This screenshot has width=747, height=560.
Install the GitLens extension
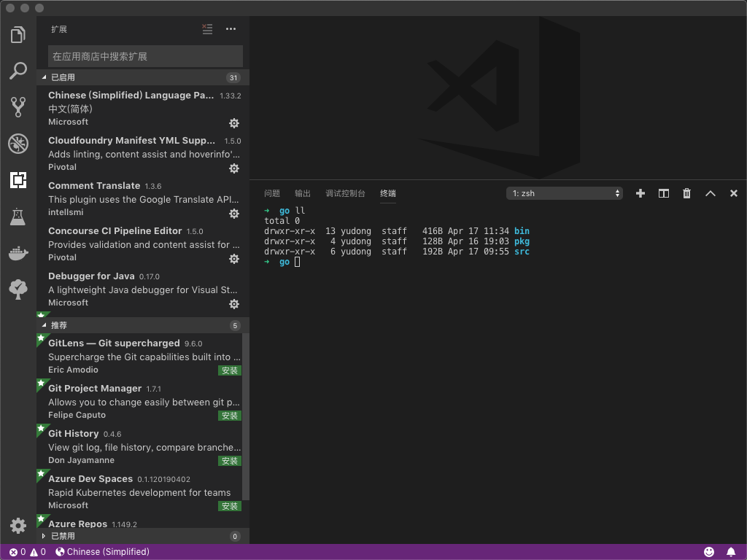pyautogui.click(x=229, y=370)
